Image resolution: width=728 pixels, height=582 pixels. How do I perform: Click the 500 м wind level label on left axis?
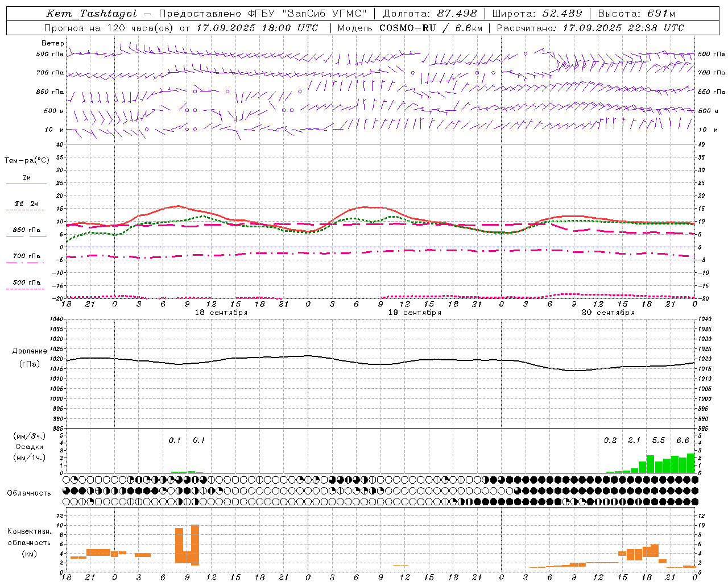[x=54, y=111]
